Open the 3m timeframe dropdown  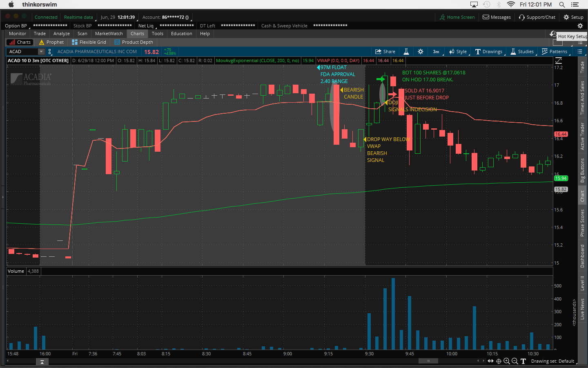coord(436,52)
